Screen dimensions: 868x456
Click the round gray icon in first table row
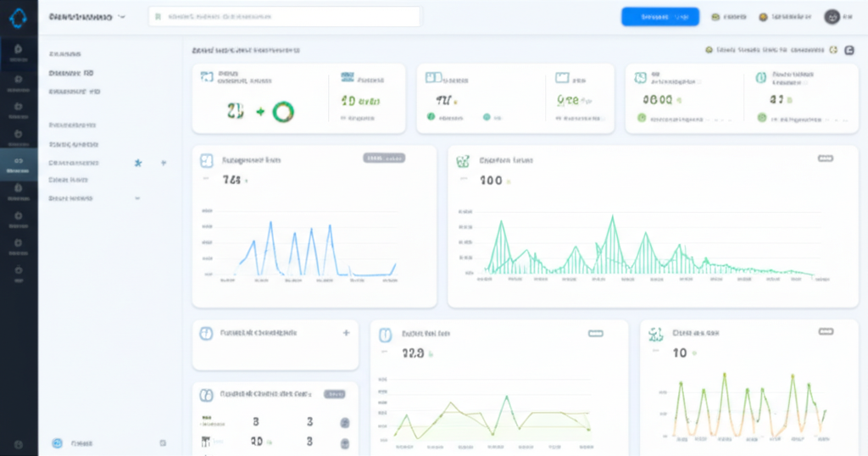[345, 422]
